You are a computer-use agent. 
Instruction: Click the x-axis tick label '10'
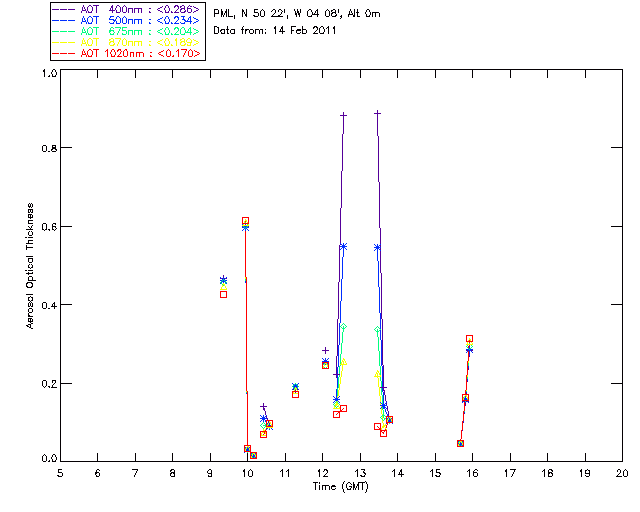point(247,473)
